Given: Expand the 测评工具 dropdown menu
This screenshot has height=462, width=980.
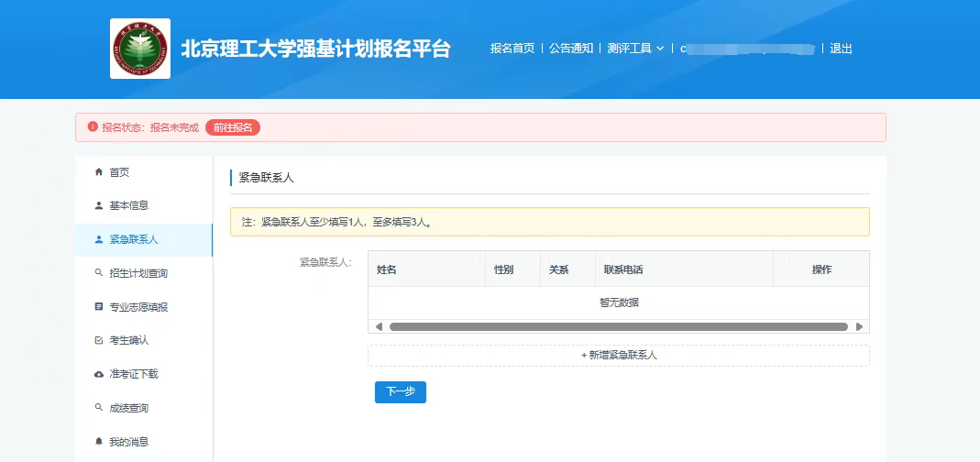Looking at the screenshot, I should 635,49.
